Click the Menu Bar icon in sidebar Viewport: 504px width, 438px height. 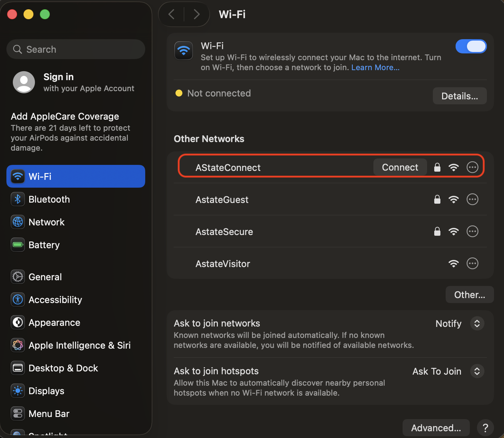pyautogui.click(x=18, y=414)
